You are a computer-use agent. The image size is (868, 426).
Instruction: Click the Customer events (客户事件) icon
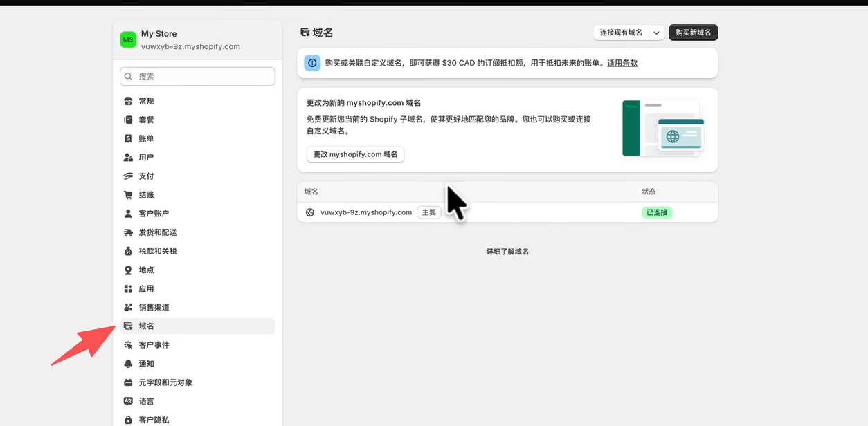click(128, 344)
